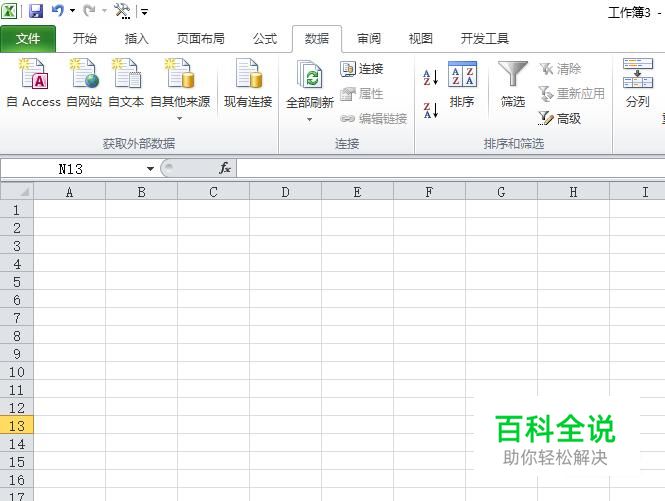Image resolution: width=665 pixels, height=501 pixels.
Task: Select row 10 header
Action: pos(17,371)
